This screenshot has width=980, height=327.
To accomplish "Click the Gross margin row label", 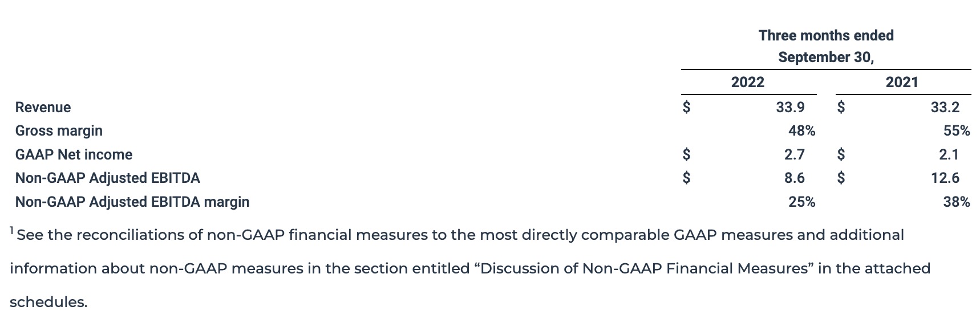I will (x=59, y=130).
